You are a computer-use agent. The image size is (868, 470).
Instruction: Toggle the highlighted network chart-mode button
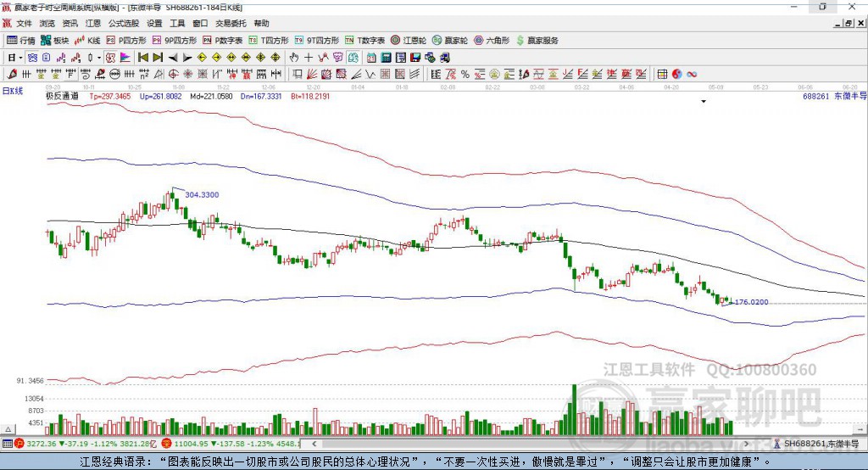pos(32,58)
